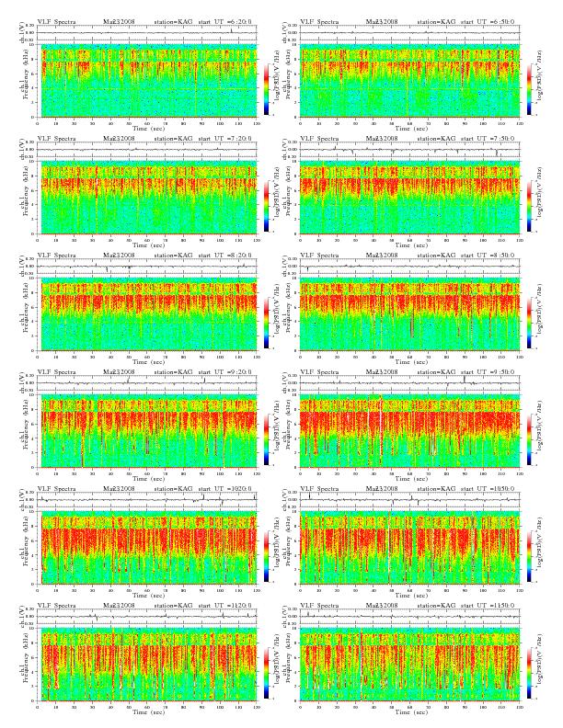563x728 pixels.
Task: Click the spectrogram for start UT 7:20:0
Action: pyautogui.click(x=147, y=198)
